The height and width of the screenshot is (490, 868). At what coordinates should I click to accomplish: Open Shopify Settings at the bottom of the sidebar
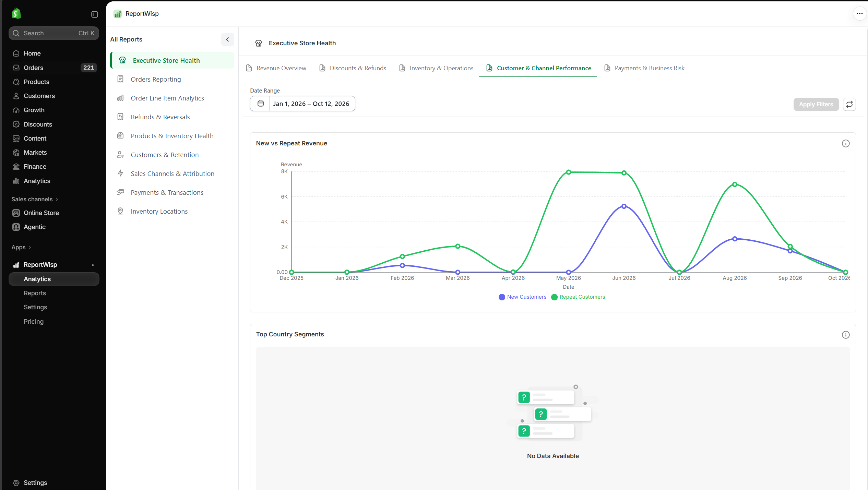pos(54,483)
